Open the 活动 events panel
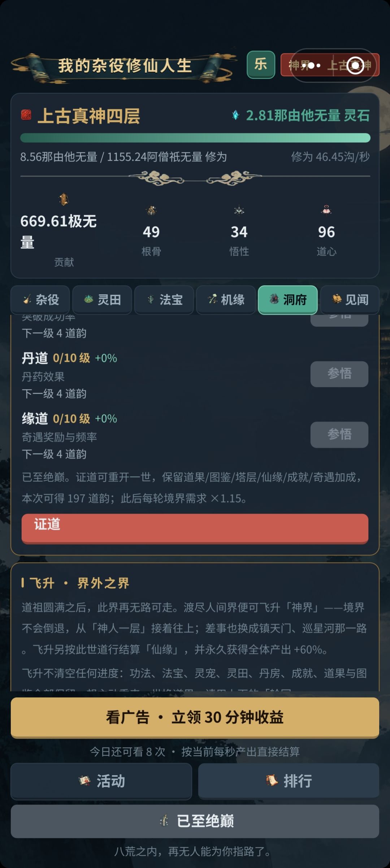390x868 pixels. tap(101, 781)
